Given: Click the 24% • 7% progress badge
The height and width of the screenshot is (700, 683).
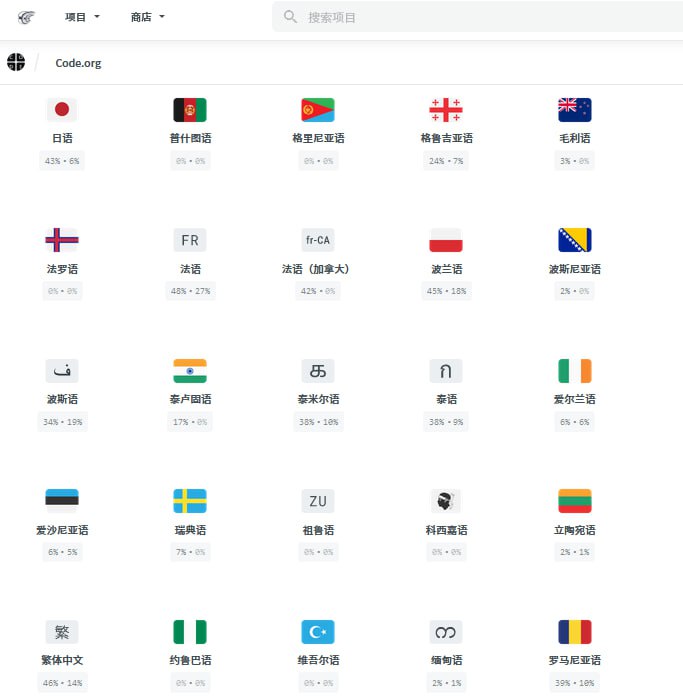Looking at the screenshot, I should 446,161.
